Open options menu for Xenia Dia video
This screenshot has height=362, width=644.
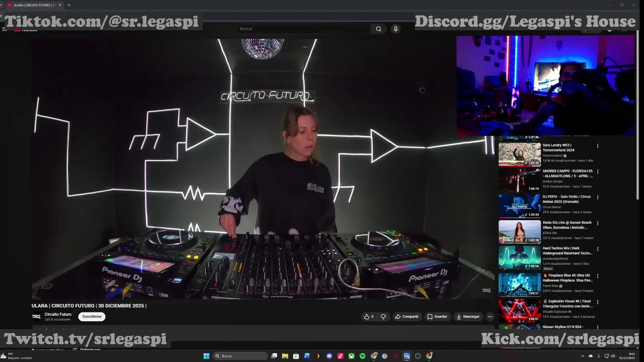coord(598,223)
